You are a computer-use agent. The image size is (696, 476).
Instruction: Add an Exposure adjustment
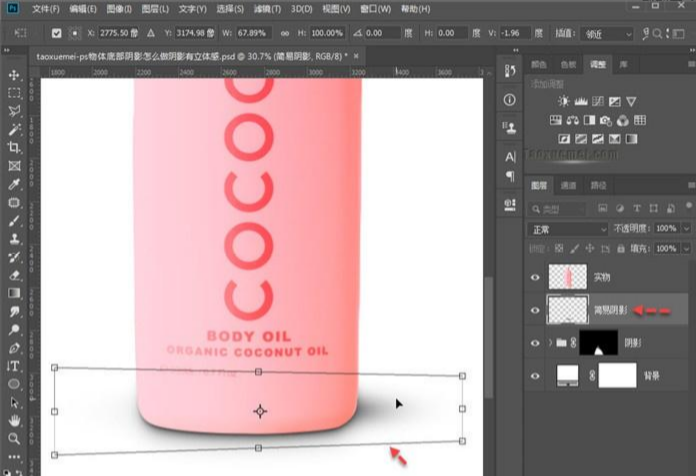614,101
